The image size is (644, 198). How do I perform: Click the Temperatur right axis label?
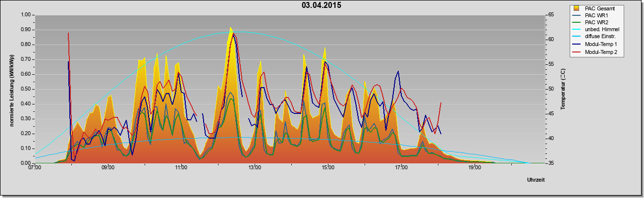click(562, 89)
